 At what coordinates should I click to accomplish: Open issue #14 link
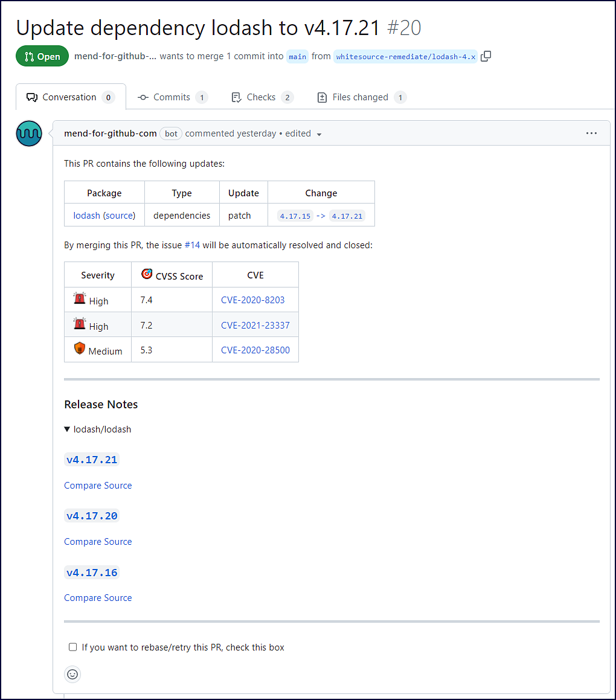pos(192,245)
